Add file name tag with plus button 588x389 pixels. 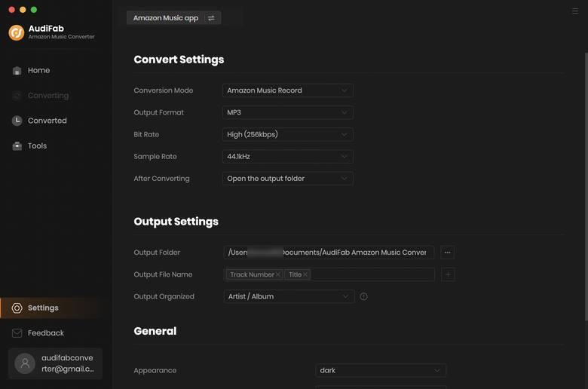pos(448,274)
